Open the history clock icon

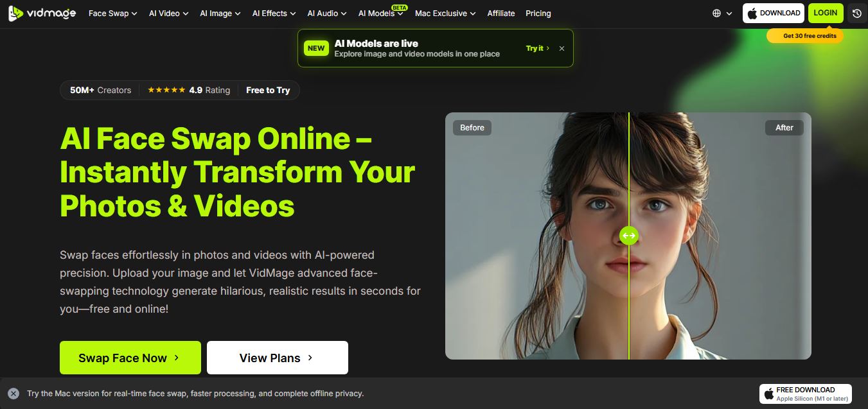tap(856, 13)
